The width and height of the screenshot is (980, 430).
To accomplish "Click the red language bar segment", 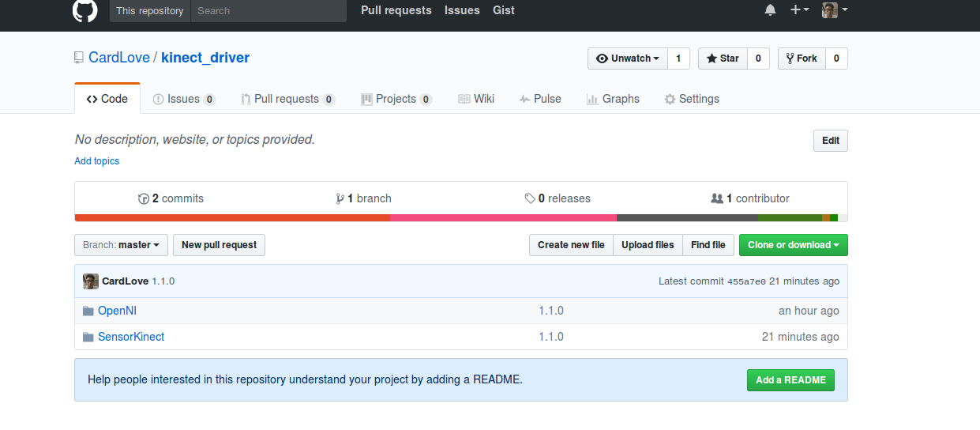I will click(x=232, y=218).
